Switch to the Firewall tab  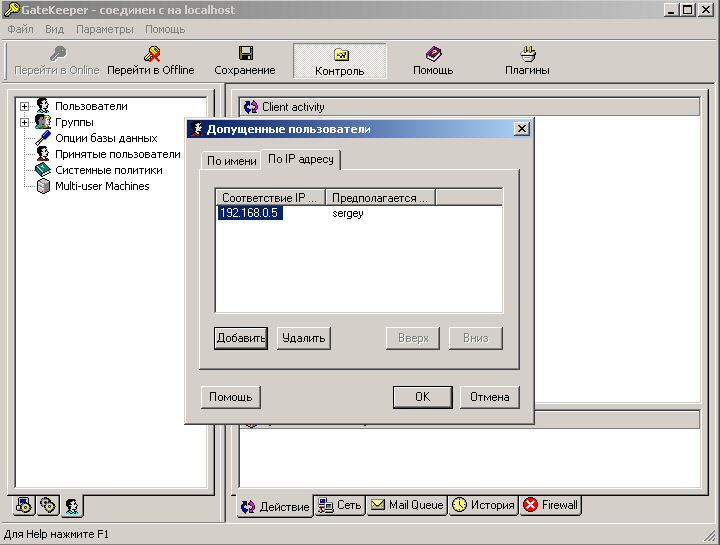click(x=550, y=505)
